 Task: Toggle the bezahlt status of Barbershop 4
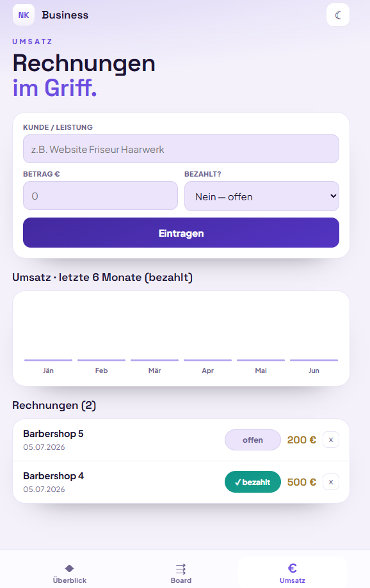coord(253,482)
